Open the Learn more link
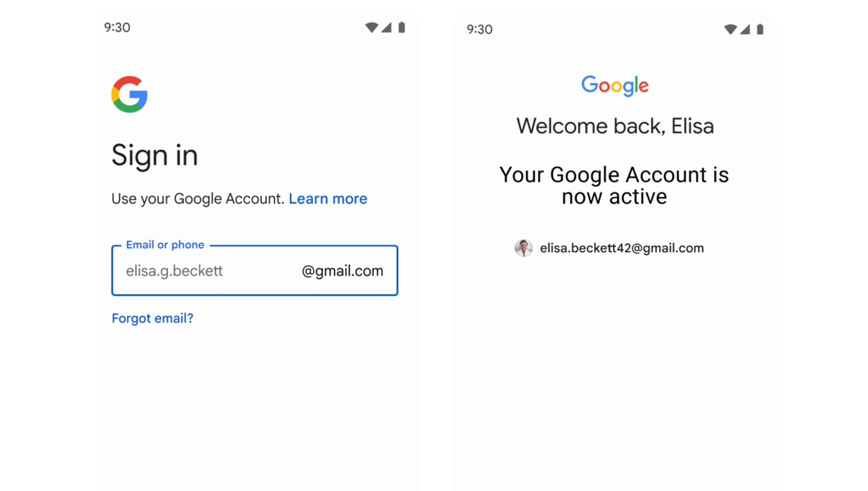This screenshot has width=868, height=491. pos(328,199)
